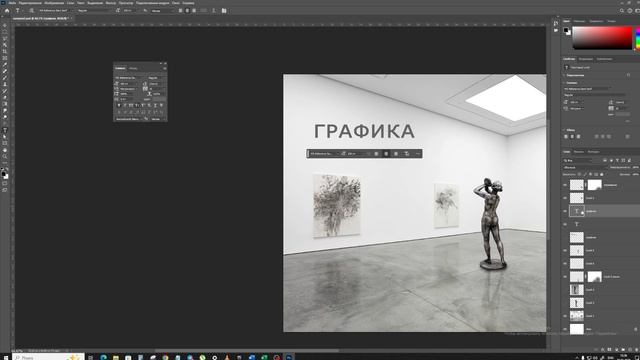
Task: Select the Eyedropper tool
Action: 5,64
